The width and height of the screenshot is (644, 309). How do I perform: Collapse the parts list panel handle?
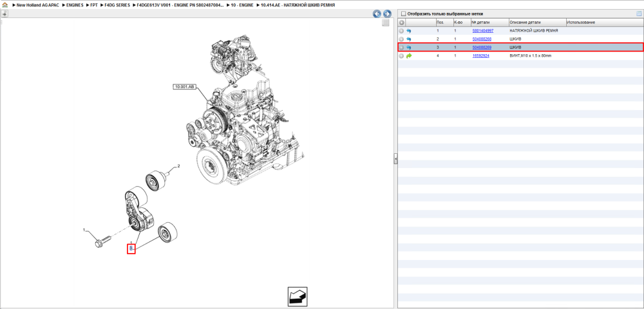pyautogui.click(x=395, y=158)
